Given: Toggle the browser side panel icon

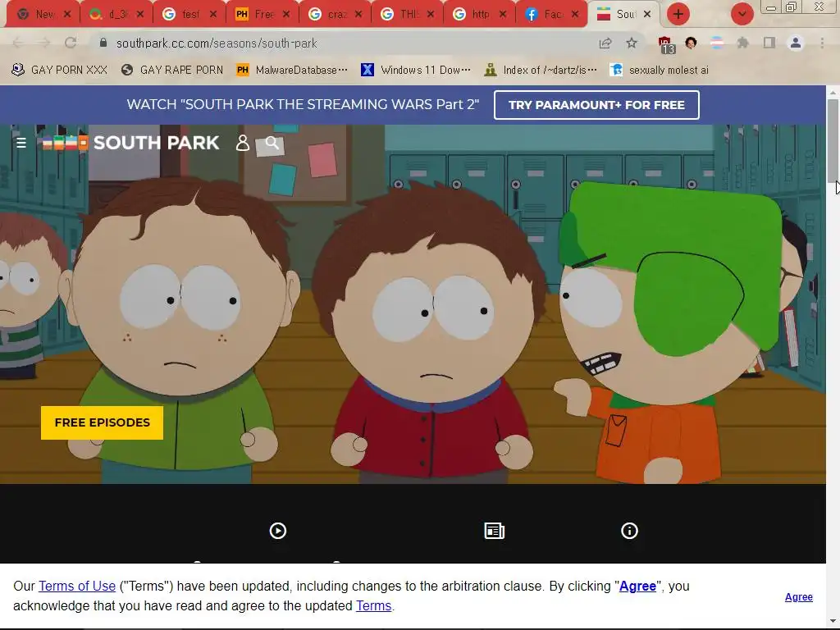Looking at the screenshot, I should pos(769,43).
